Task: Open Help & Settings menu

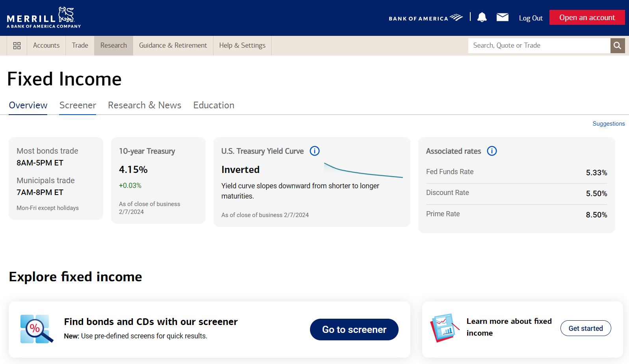Action: 242,46
